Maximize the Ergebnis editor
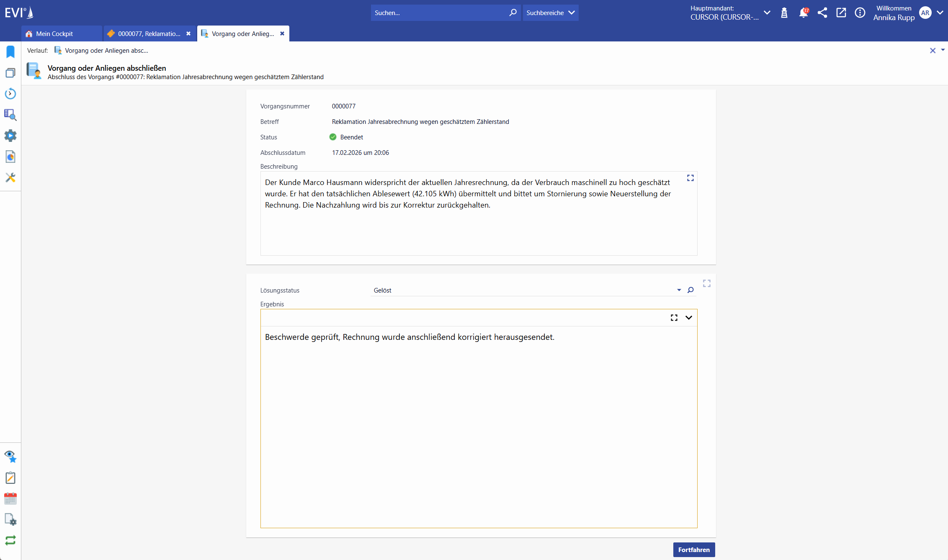948x560 pixels. click(x=674, y=318)
